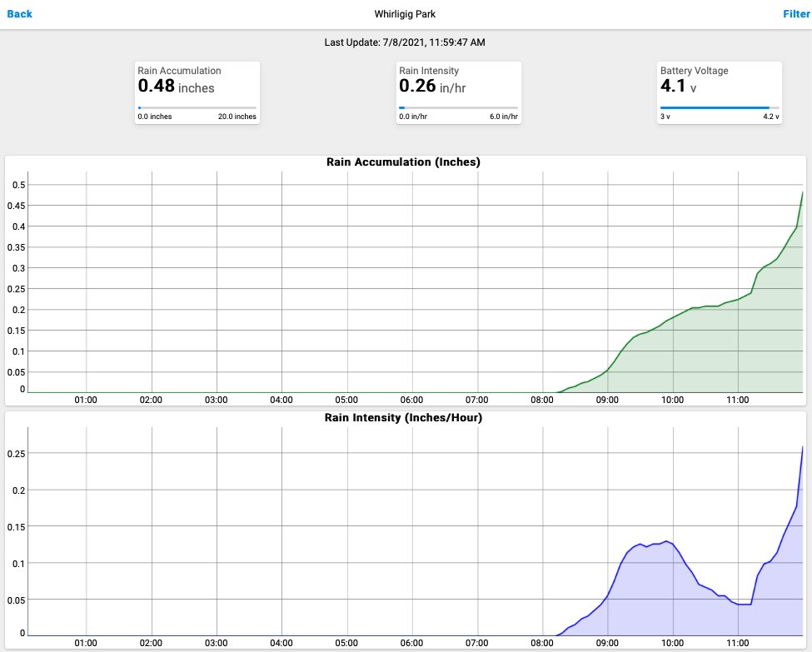Click the 0.48 inches value
812x652 pixels.
point(176,86)
